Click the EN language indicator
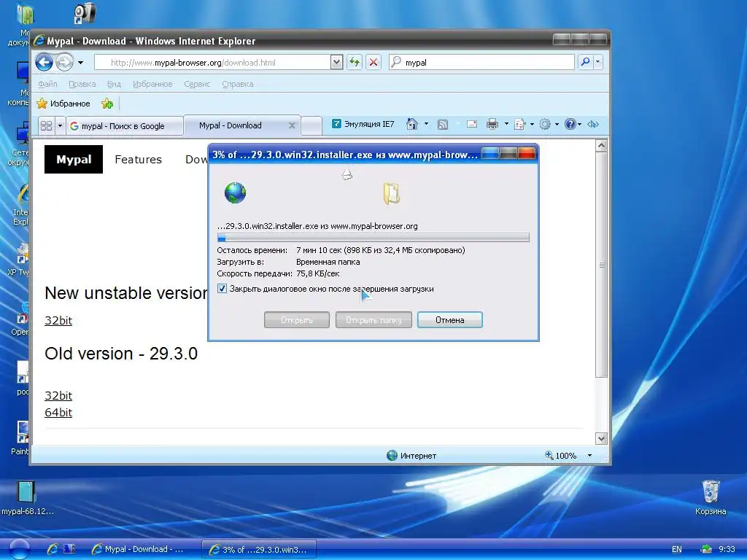Image resolution: width=747 pixels, height=560 pixels. [x=676, y=549]
